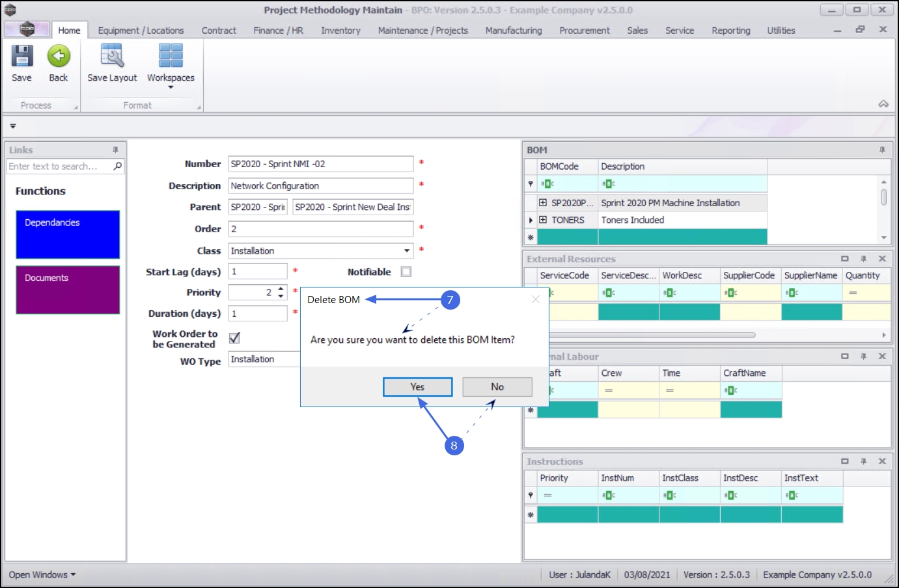Expand the SP2020P BOM row

point(543,203)
